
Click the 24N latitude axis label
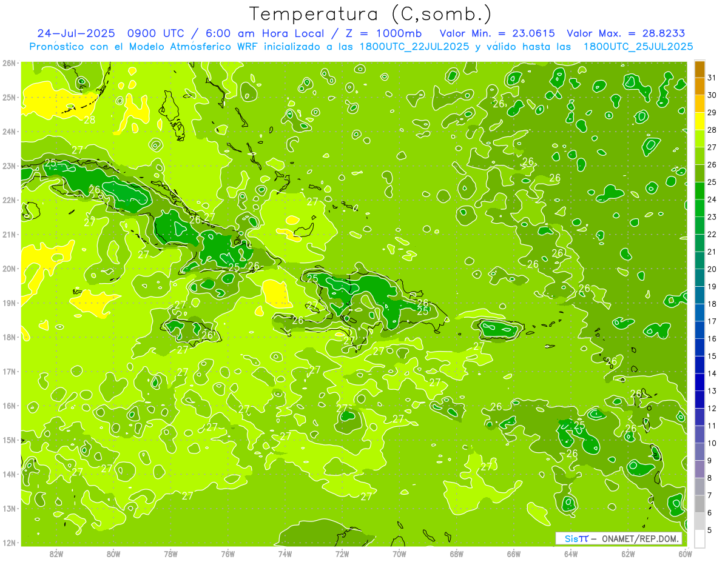[9, 132]
